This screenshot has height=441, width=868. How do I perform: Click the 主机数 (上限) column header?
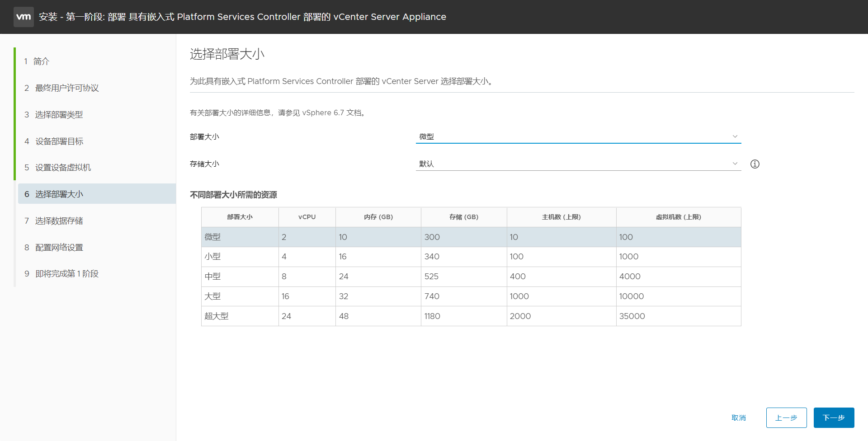pos(561,217)
